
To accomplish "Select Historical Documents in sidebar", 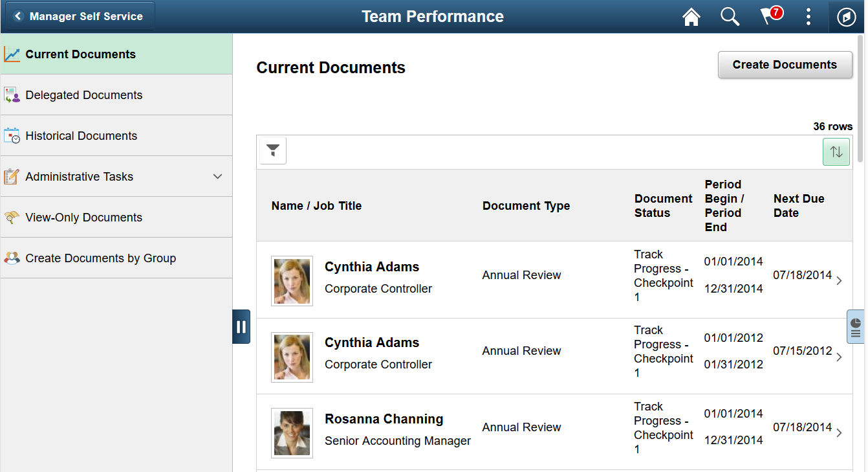I will click(x=116, y=136).
